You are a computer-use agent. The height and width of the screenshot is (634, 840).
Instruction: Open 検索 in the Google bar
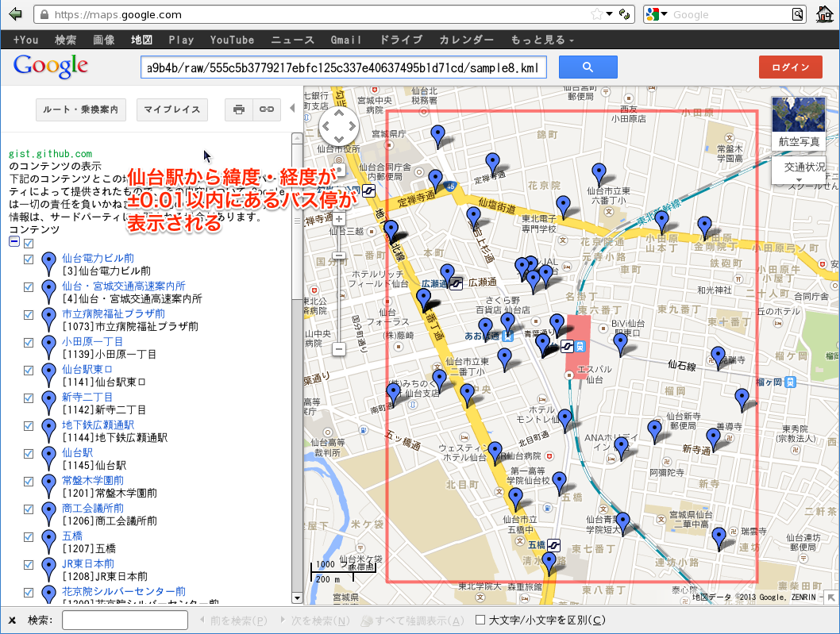[65, 40]
